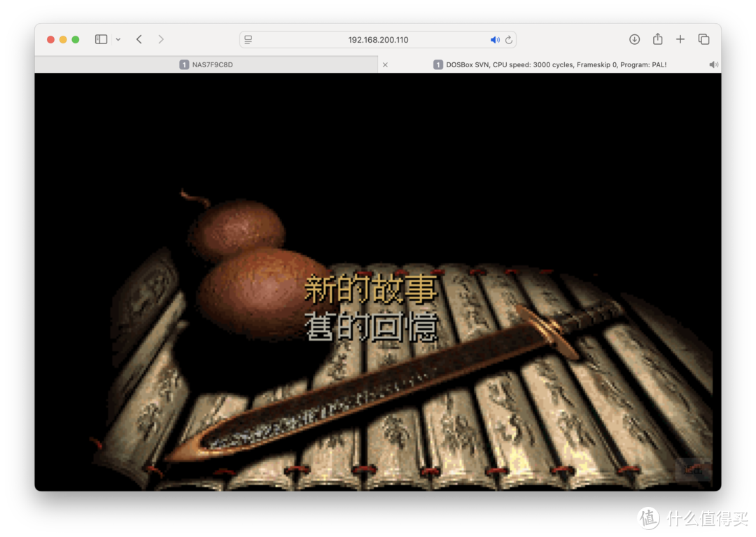
Task: Click the website settings icon in the address bar
Action: [248, 39]
